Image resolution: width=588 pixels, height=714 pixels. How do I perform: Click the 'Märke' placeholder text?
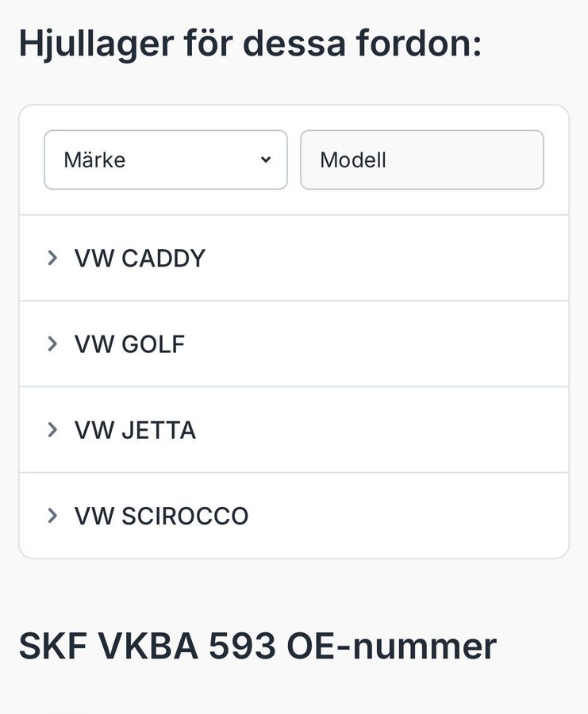click(x=94, y=160)
